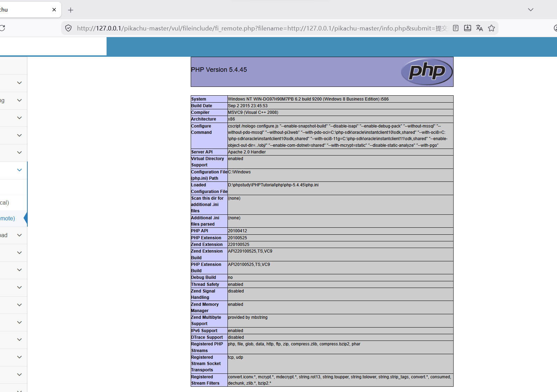
Task: Click the "Windows NT WIN-DG97H90M7PB" system value
Action: (308, 99)
